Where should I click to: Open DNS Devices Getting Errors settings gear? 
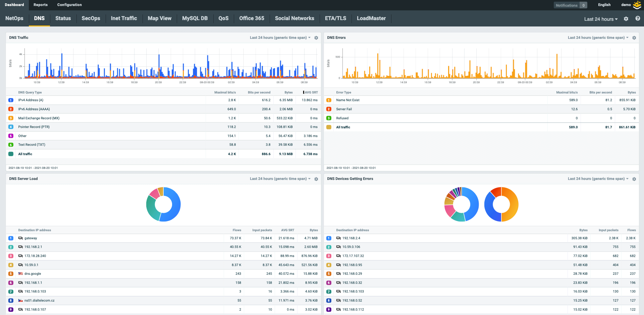pyautogui.click(x=634, y=179)
